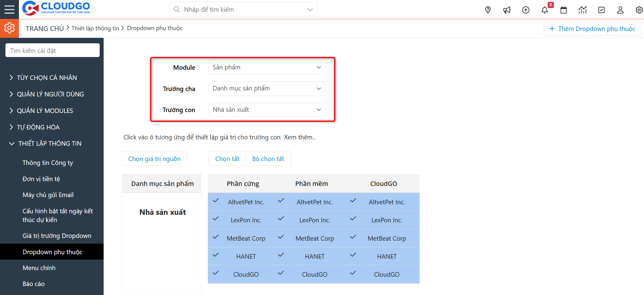
Task: Open the analytics chart icon
Action: tap(582, 10)
